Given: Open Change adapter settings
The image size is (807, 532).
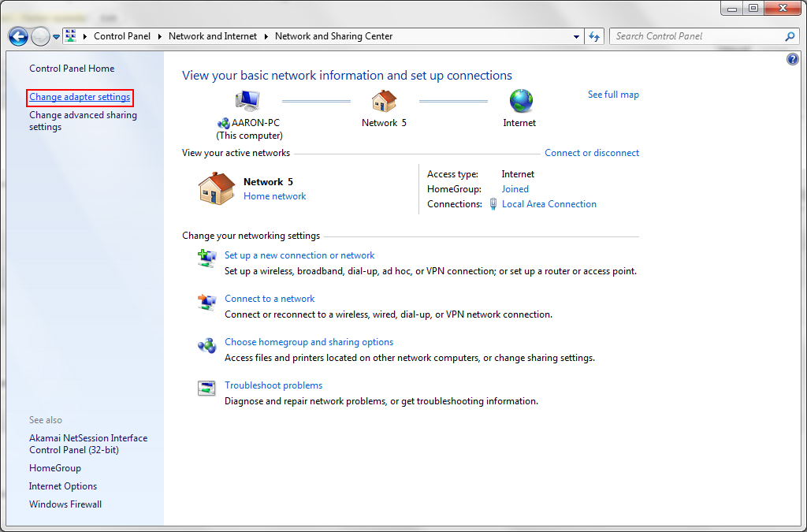Looking at the screenshot, I should coord(79,97).
